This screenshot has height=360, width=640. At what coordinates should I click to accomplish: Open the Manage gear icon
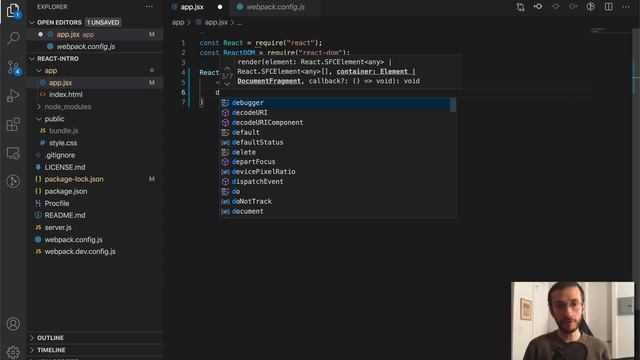click(x=13, y=351)
